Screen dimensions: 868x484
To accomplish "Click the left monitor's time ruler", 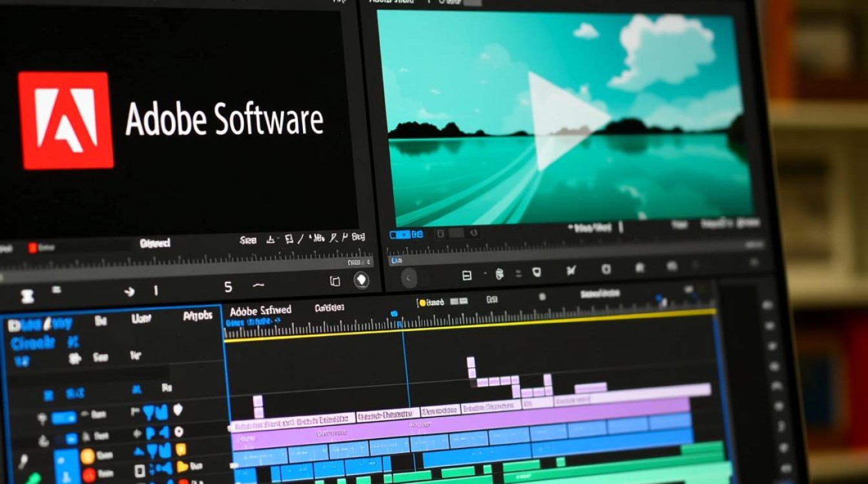I will click(x=186, y=260).
